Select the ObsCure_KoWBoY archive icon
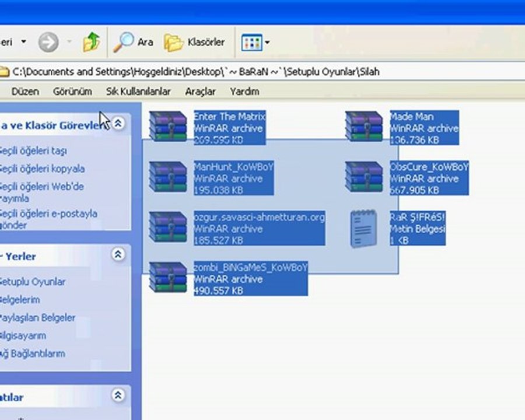This screenshot has height=420, width=525. tap(364, 177)
